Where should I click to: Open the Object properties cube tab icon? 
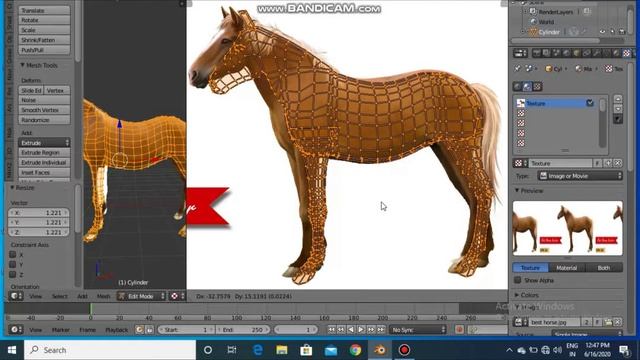pos(576,53)
